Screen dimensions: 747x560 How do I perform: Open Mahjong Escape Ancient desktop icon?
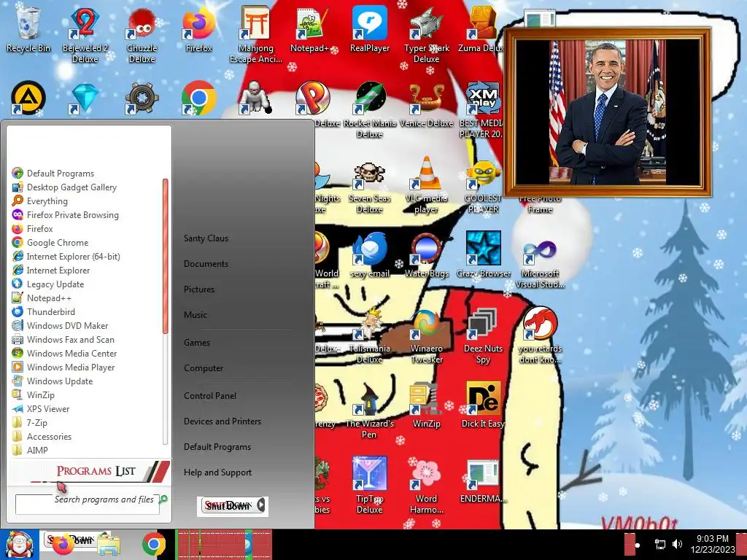256,34
